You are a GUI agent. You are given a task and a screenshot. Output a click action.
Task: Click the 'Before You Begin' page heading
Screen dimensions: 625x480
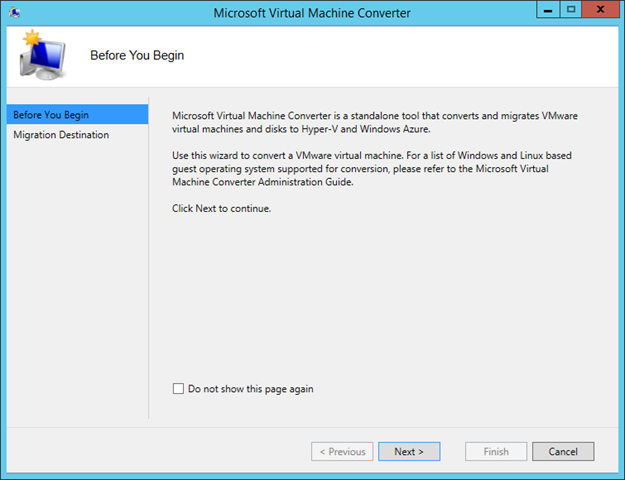coord(137,55)
